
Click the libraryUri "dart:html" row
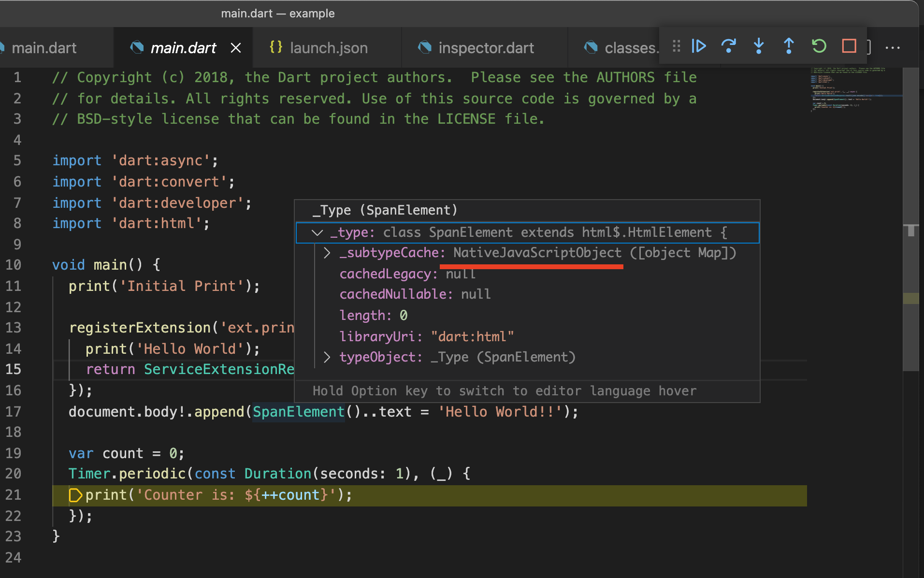(527, 336)
